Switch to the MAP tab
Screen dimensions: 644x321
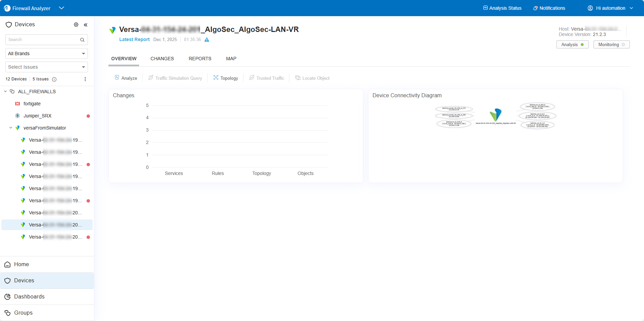pos(231,59)
